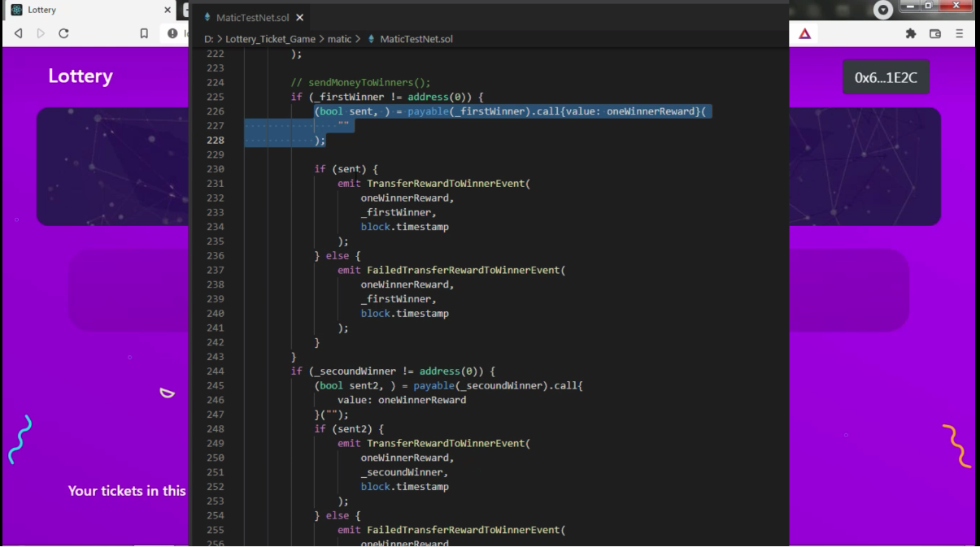Click the payable(_firstWinner) call on line 226
This screenshot has height=547, width=980.
pos(468,111)
